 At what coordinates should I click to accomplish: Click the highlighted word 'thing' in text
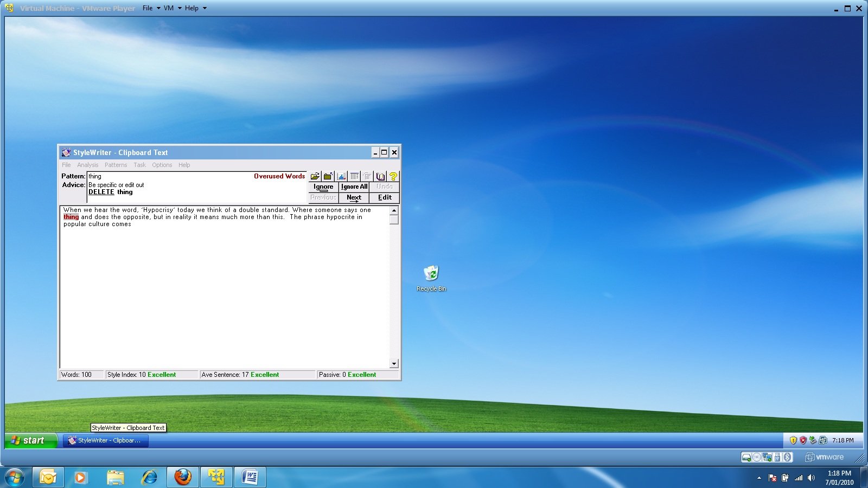(x=71, y=217)
